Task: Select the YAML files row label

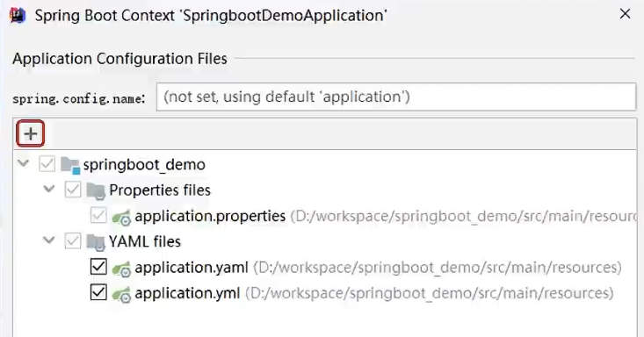Action: point(145,241)
